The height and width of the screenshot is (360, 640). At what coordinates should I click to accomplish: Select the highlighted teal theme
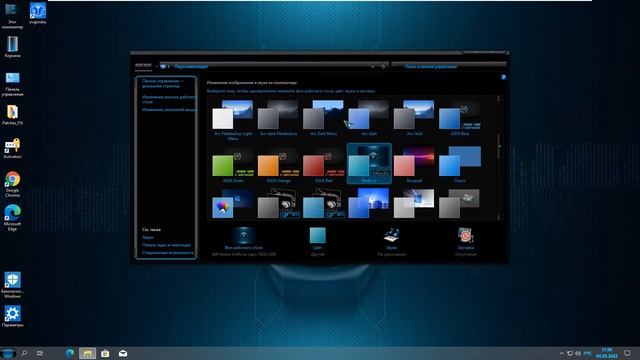369,164
